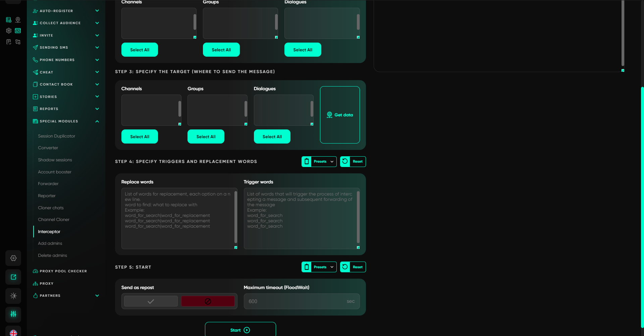Screen dimensions: 644x336
Task: Click the Auto-Register user-plus icon
Action: [x=35, y=11]
